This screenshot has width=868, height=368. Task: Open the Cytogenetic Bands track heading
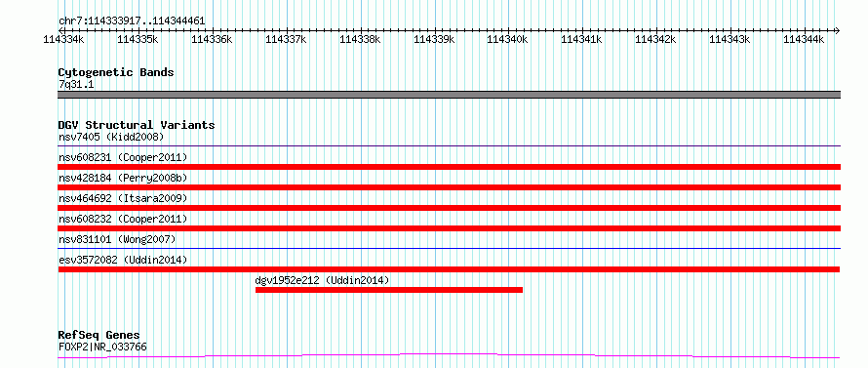(116, 72)
